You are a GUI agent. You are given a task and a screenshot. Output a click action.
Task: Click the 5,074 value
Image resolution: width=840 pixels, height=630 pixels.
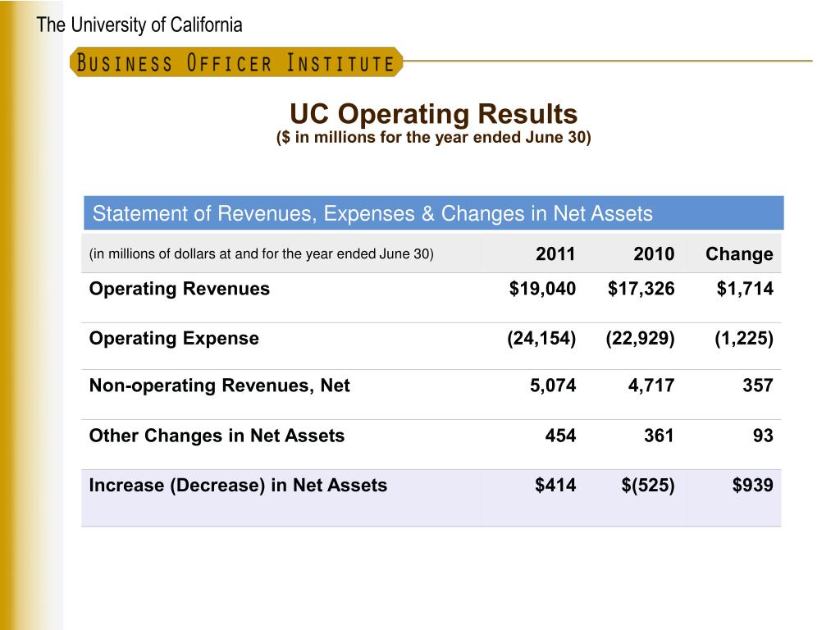tap(553, 386)
